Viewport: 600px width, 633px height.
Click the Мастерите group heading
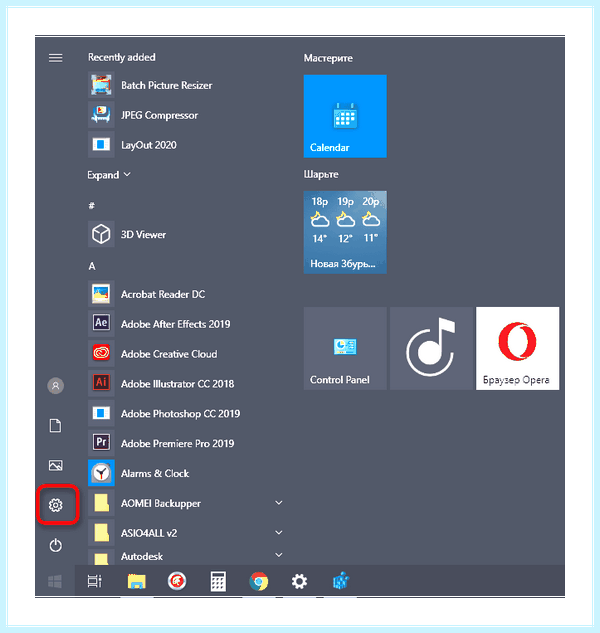click(328, 58)
